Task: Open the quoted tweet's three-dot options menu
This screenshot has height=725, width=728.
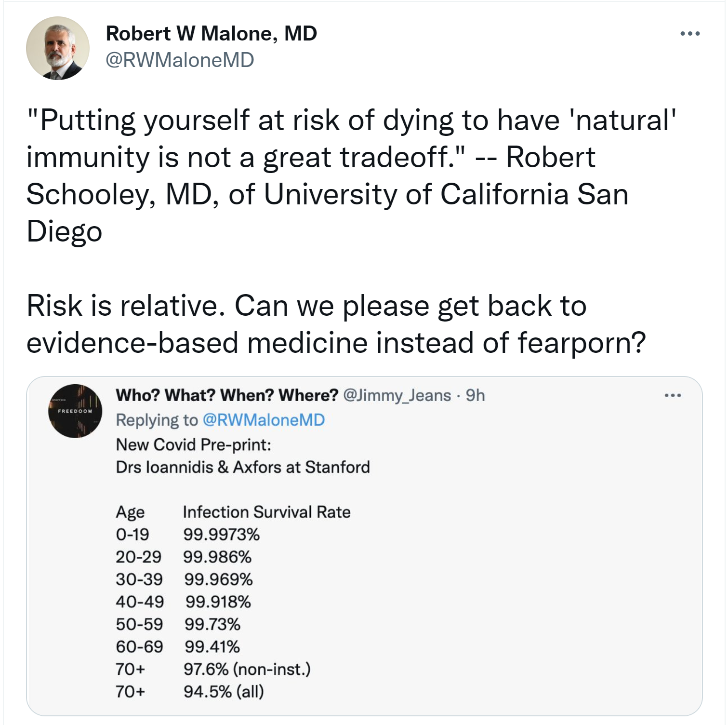Action: (x=672, y=396)
